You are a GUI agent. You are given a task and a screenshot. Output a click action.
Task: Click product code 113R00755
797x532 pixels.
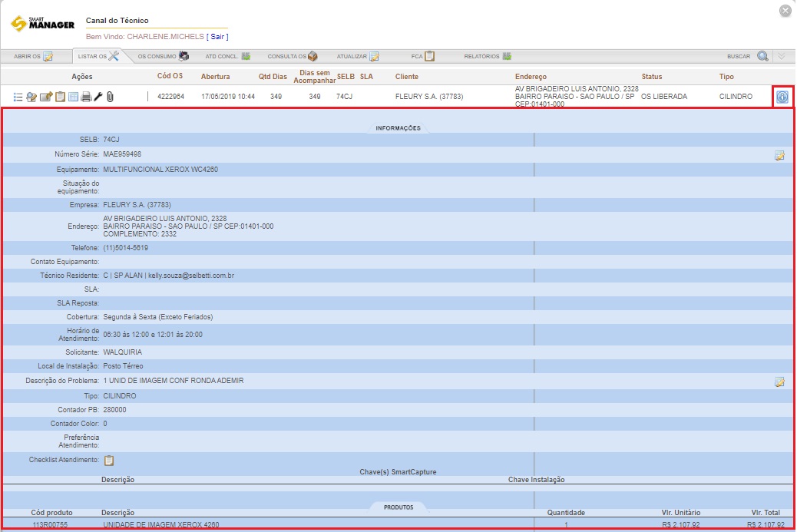click(x=51, y=525)
